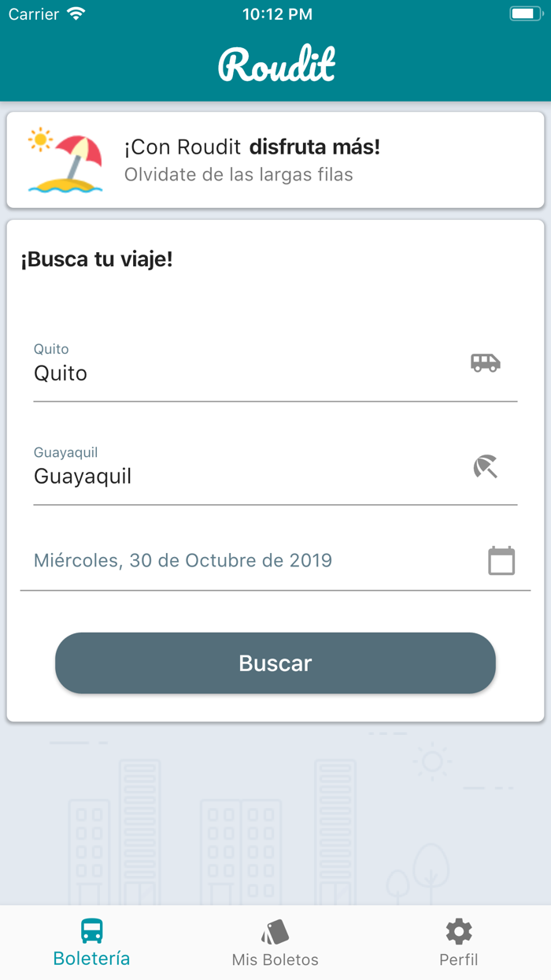Screen dimensions: 551x980
Task: Tap the Roudit logo in header
Action: (x=276, y=65)
